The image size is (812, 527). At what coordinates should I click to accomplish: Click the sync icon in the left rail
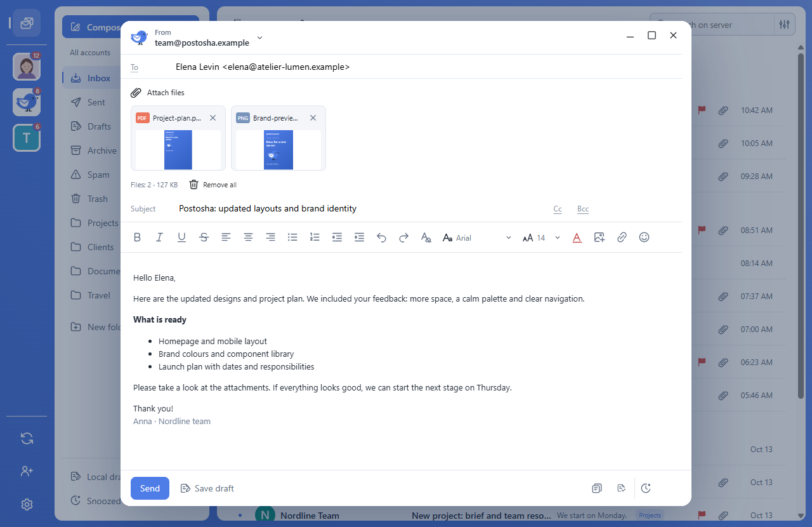tap(27, 438)
